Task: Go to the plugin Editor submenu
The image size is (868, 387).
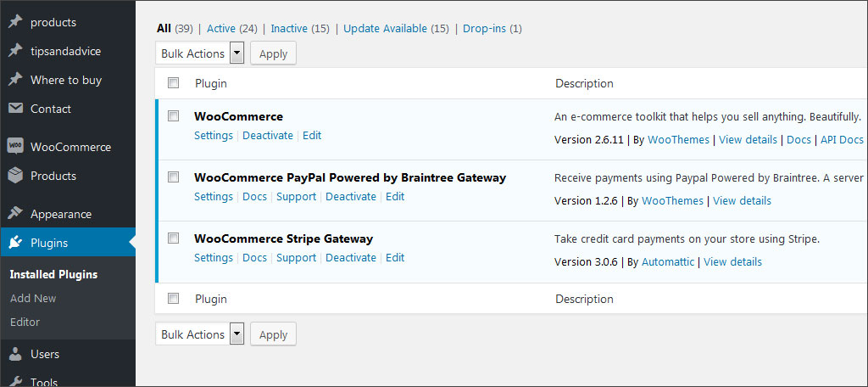Action: tap(25, 322)
